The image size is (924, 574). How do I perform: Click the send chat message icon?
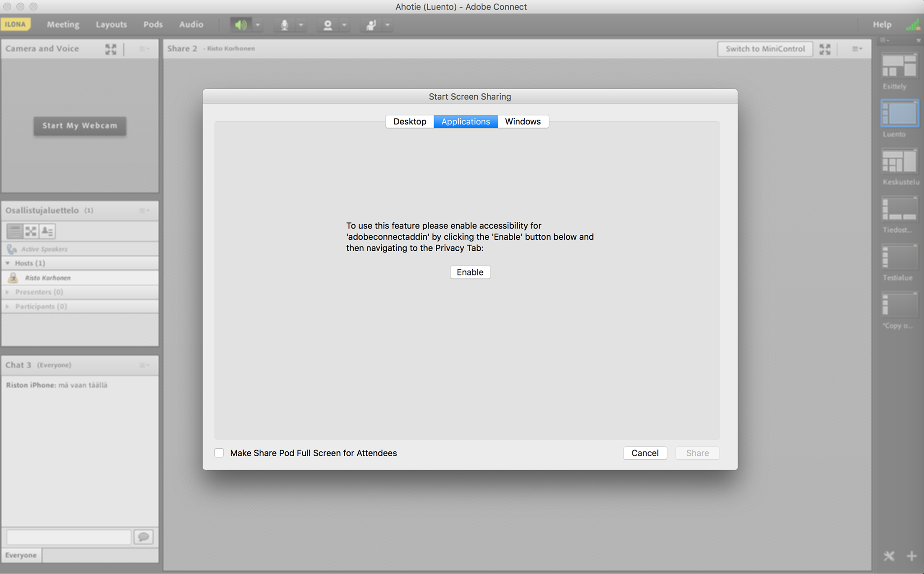click(x=143, y=537)
